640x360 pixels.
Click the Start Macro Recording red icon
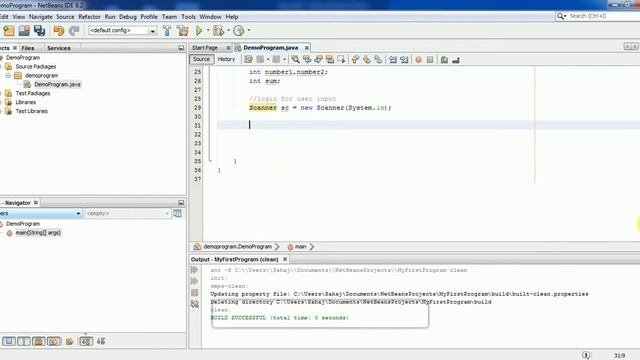click(x=418, y=60)
